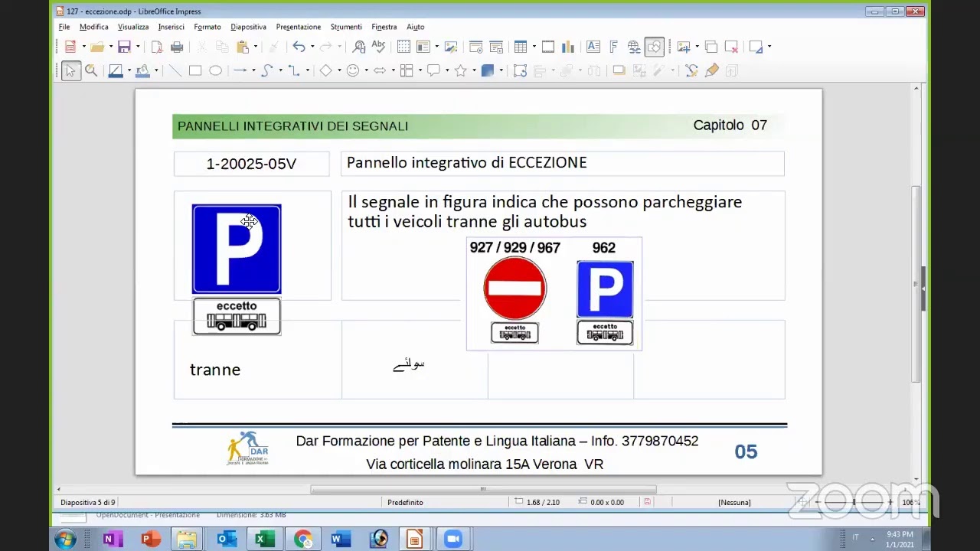Open the Visualizza menu

point(133,27)
